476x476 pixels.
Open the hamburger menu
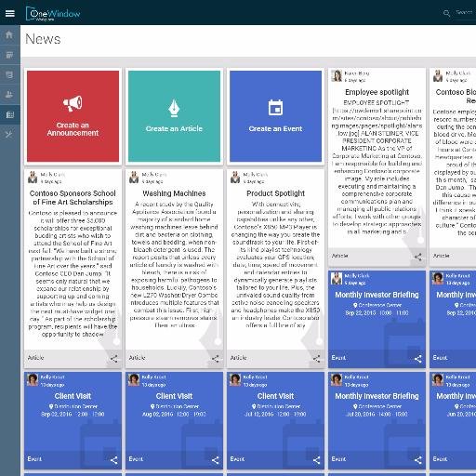10,13
